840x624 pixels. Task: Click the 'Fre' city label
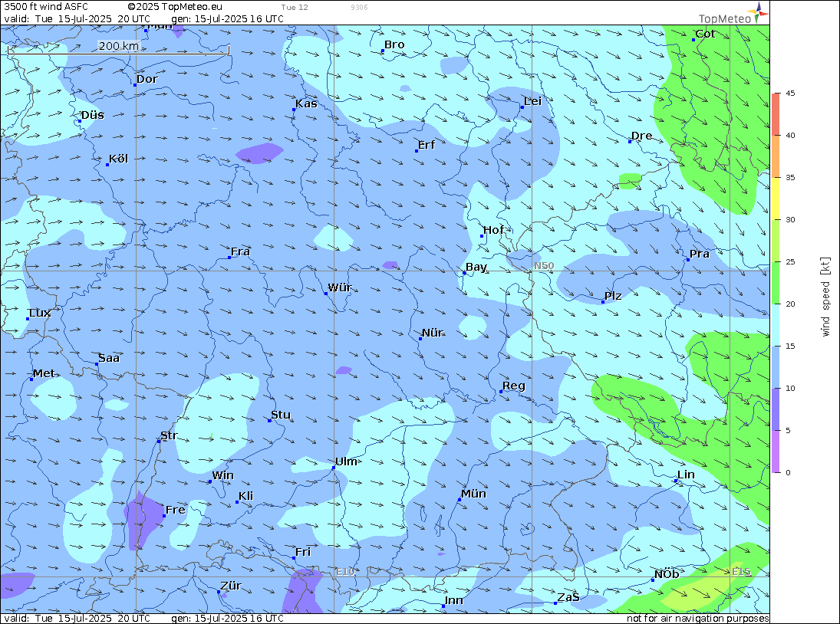(x=176, y=510)
